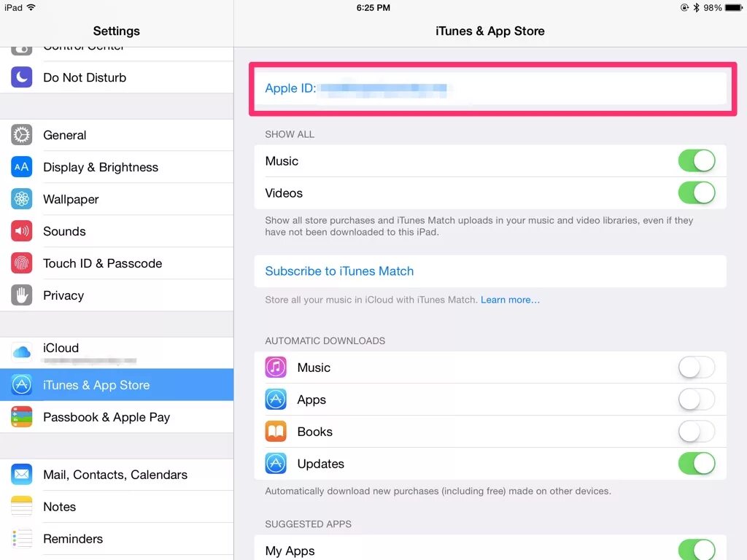This screenshot has width=747, height=560.
Task: Open Do Not Disturb settings
Action: 117,77
